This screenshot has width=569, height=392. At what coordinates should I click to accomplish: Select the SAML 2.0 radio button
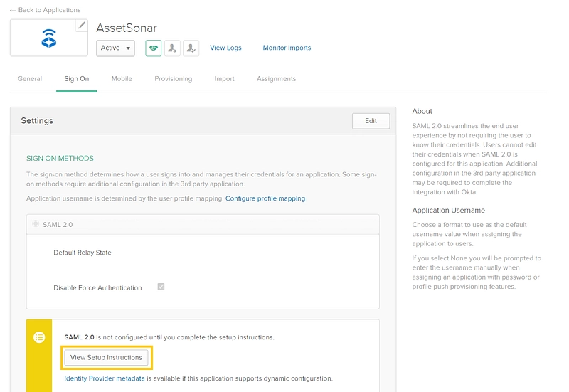[36, 223]
